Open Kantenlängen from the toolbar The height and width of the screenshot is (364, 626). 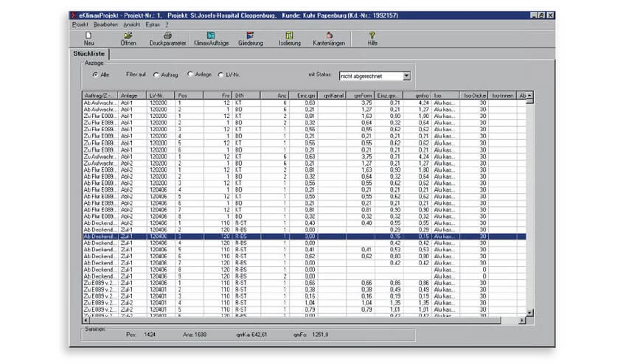[328, 38]
